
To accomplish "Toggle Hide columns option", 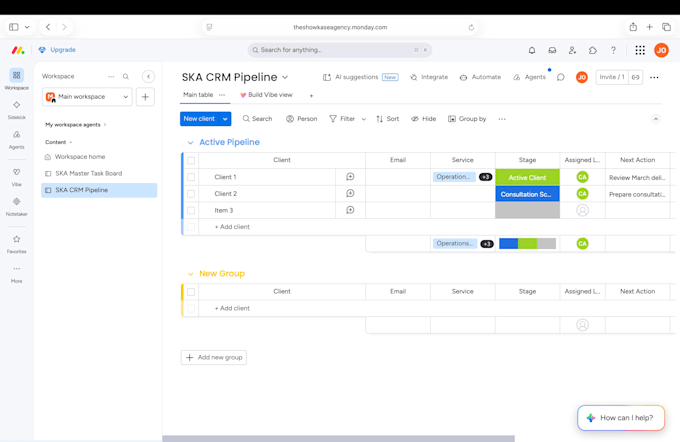I will pos(424,119).
